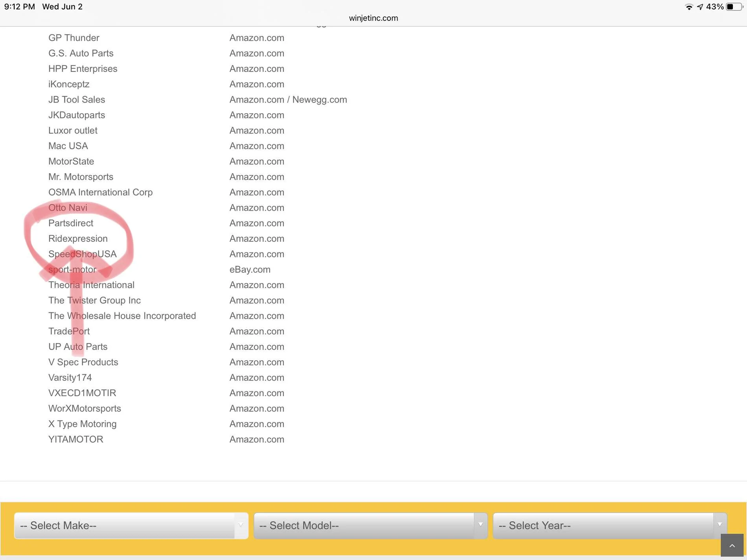This screenshot has width=747, height=560.
Task: Select Varsity174 seller name
Action: coord(70,378)
